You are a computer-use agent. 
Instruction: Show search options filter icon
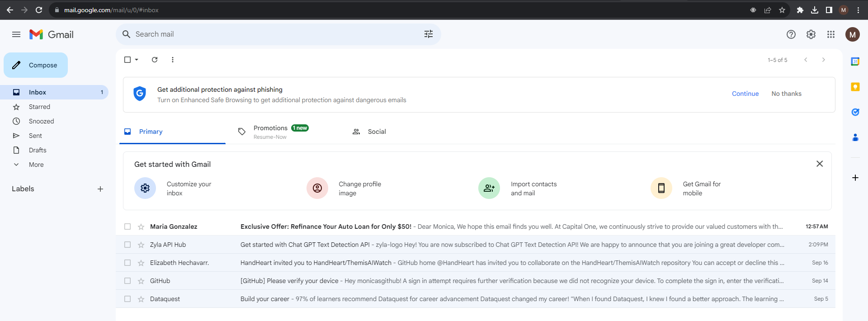pyautogui.click(x=429, y=34)
